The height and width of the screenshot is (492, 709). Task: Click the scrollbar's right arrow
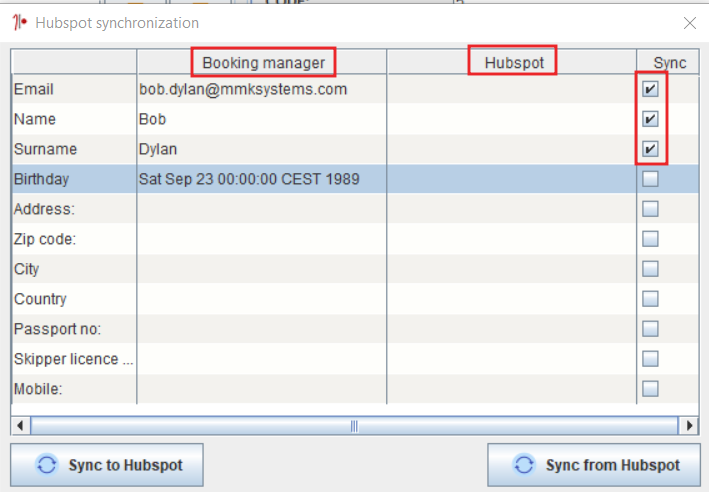tap(689, 426)
